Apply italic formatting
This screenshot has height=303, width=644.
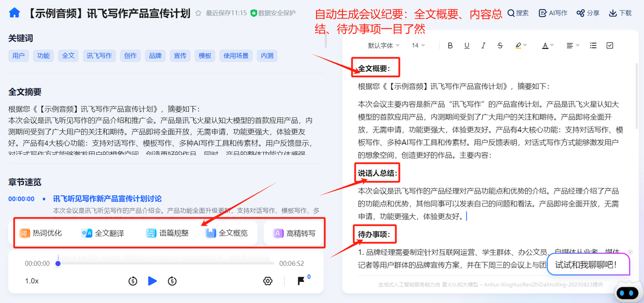click(x=484, y=46)
